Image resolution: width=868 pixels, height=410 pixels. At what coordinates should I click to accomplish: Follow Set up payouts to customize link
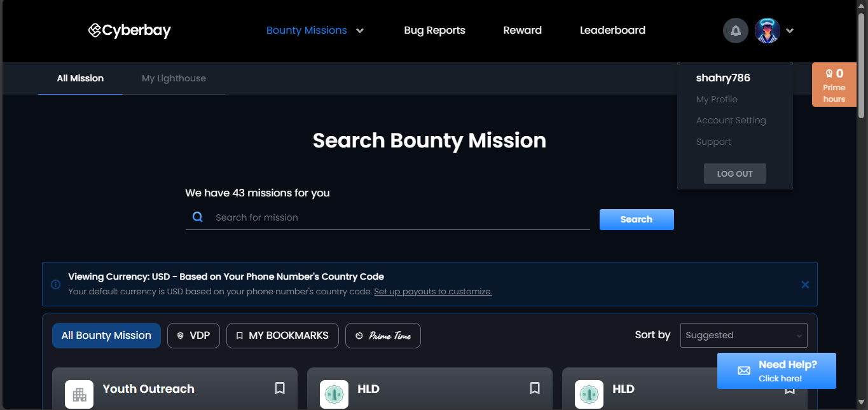(x=433, y=291)
